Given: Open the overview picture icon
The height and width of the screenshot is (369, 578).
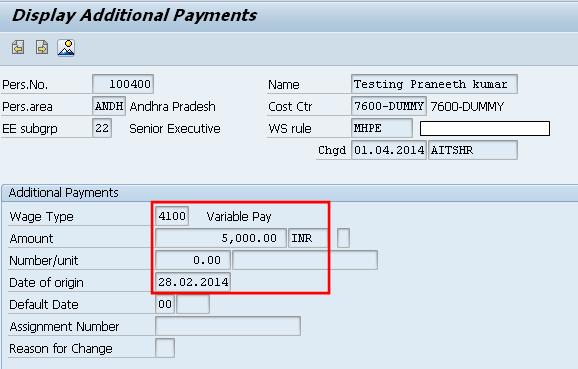Looking at the screenshot, I should click(66, 48).
